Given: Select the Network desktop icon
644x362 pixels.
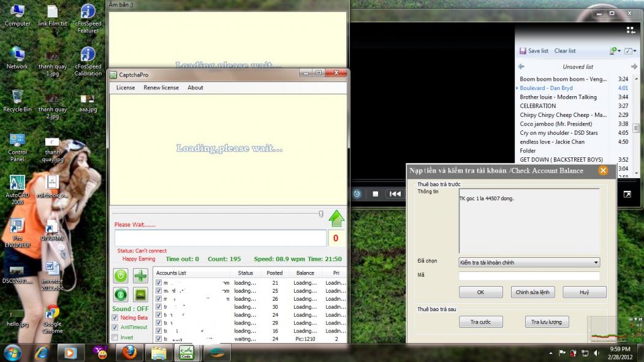Looking at the screenshot, I should coord(17,58).
